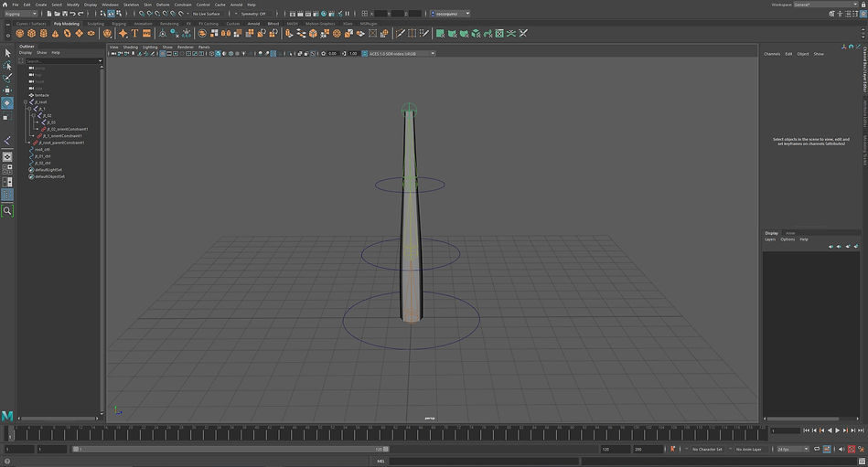
Task: Click the Undo arrow icon
Action: point(72,14)
